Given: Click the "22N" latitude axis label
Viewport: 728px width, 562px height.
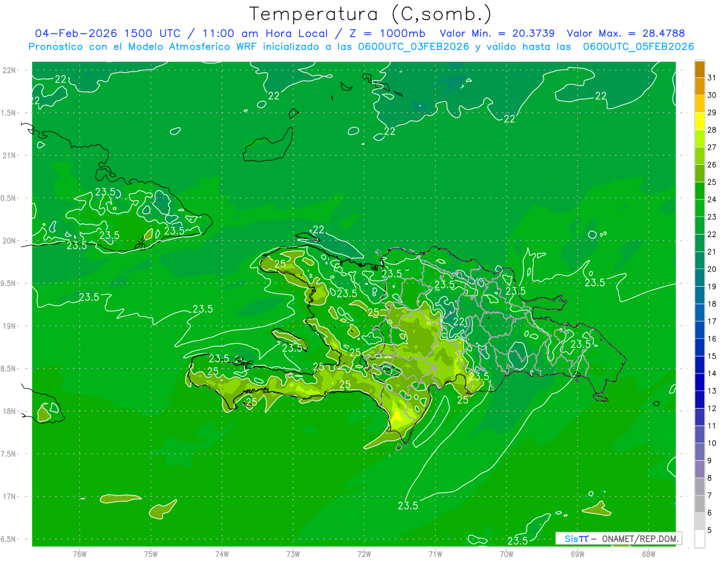Looking at the screenshot, I should click(10, 70).
